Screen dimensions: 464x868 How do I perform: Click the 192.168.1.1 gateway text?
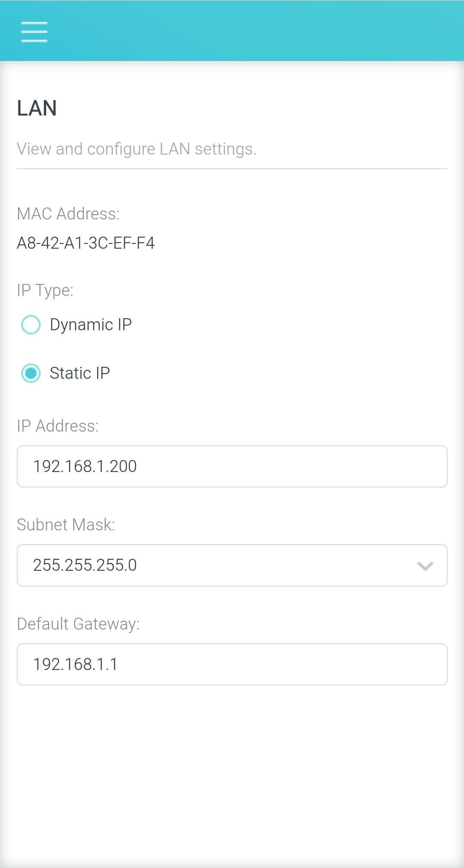coord(75,664)
